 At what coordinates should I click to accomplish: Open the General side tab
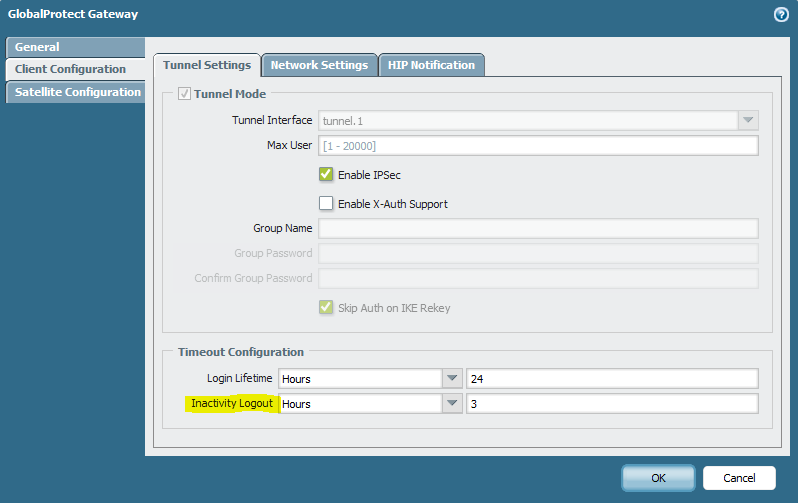(75, 47)
